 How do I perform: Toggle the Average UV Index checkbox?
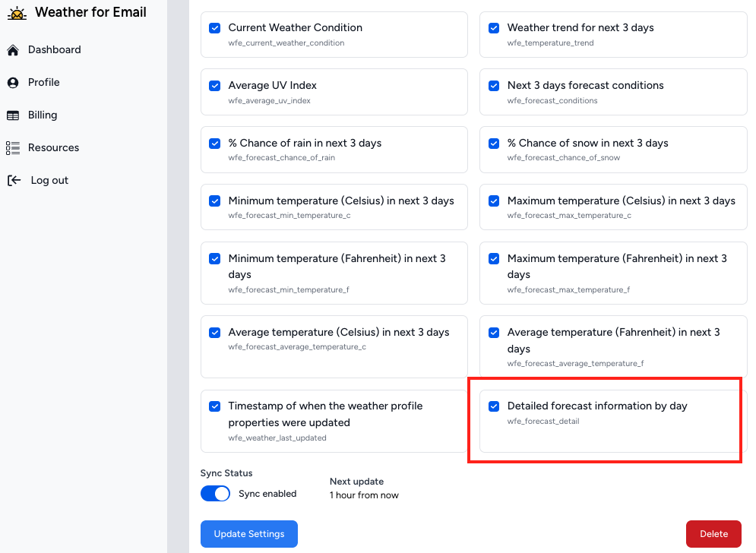click(x=214, y=86)
